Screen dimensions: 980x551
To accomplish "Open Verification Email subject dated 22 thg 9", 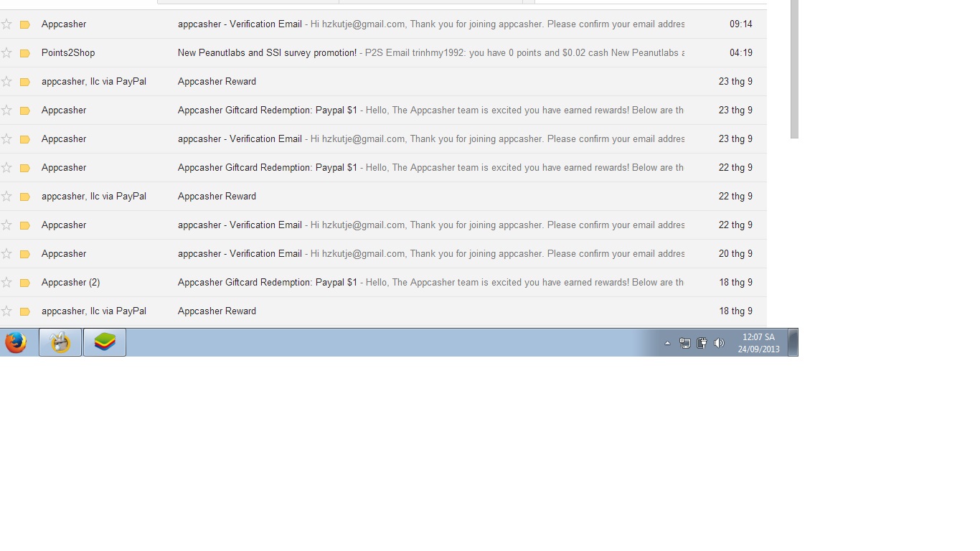I will [240, 225].
